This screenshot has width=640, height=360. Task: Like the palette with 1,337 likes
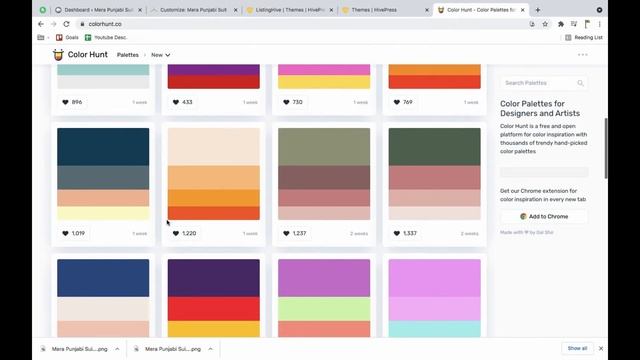[405, 233]
